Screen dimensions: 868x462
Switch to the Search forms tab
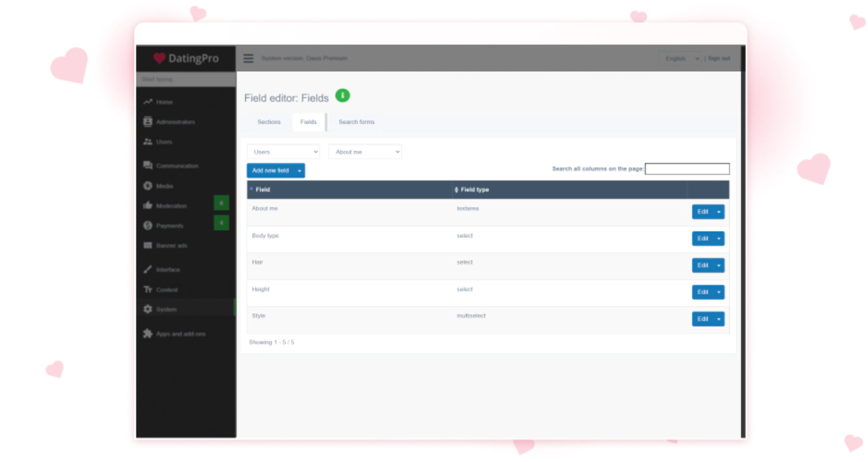(357, 122)
